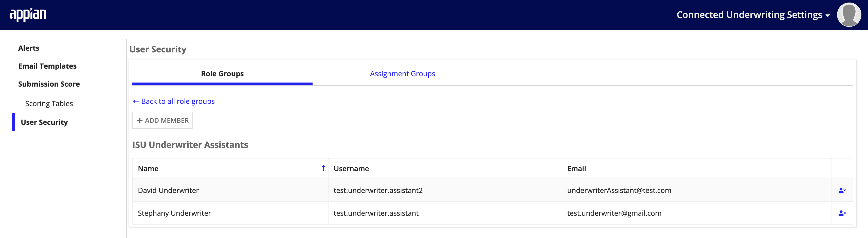
Task: Switch to the Assignment Groups tab
Action: pyautogui.click(x=402, y=74)
